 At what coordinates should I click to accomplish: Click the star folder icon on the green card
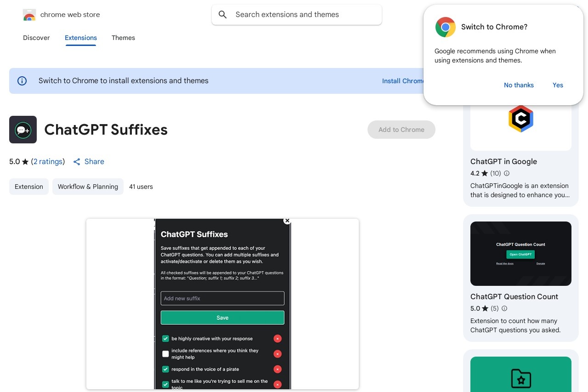click(x=521, y=378)
